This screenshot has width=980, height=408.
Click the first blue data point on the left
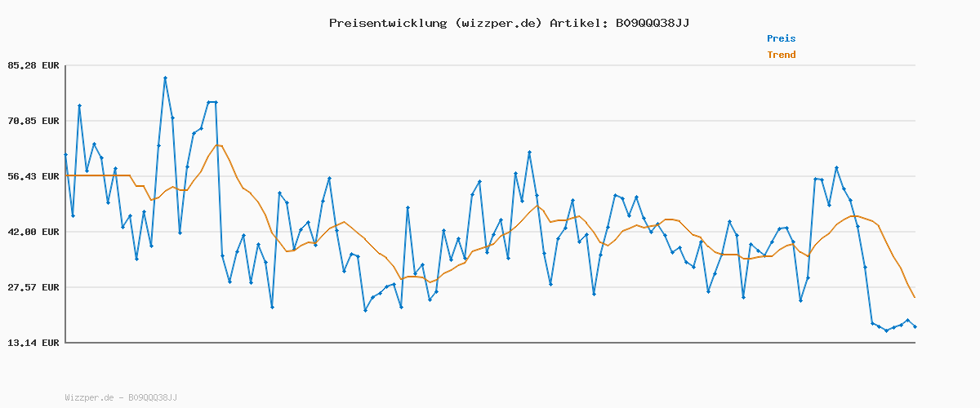click(65, 154)
